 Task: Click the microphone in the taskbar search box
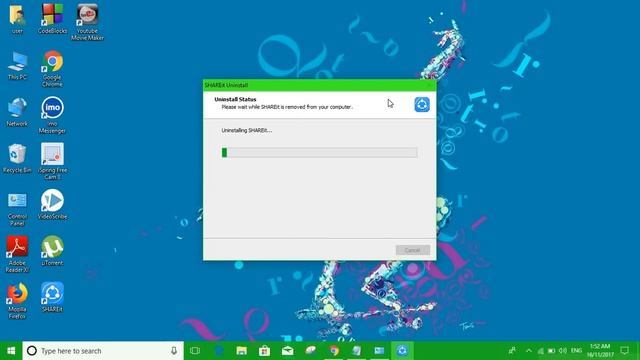coord(174,351)
